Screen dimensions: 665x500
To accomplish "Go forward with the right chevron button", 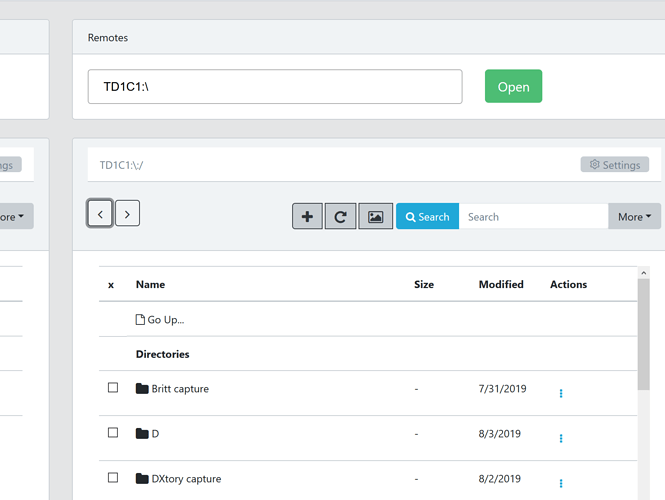I will coord(127,214).
